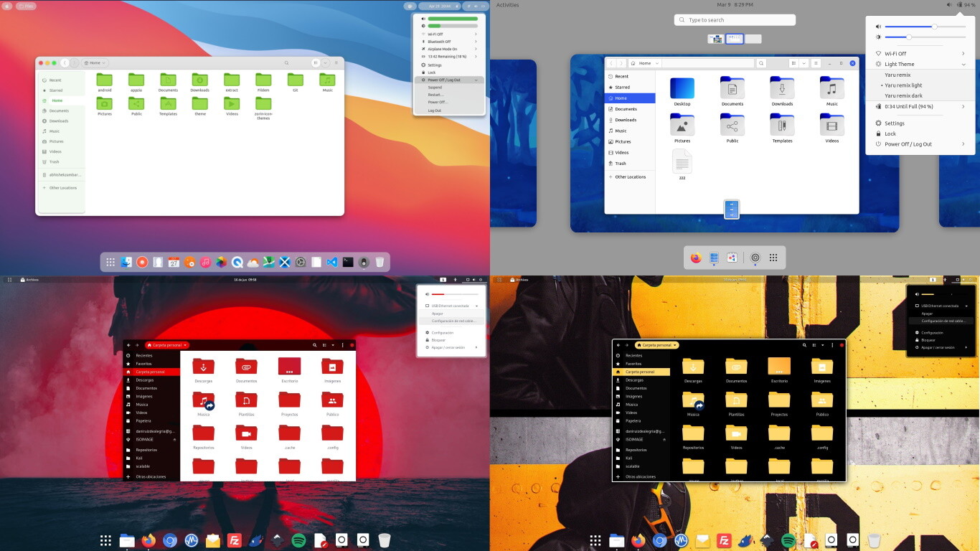Launch Firefox from the yellow desktop dock
The image size is (980, 551).
[x=638, y=540]
